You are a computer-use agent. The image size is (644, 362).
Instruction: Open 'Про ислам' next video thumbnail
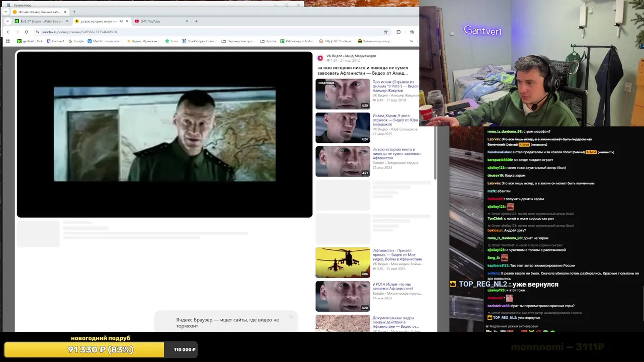(x=343, y=94)
